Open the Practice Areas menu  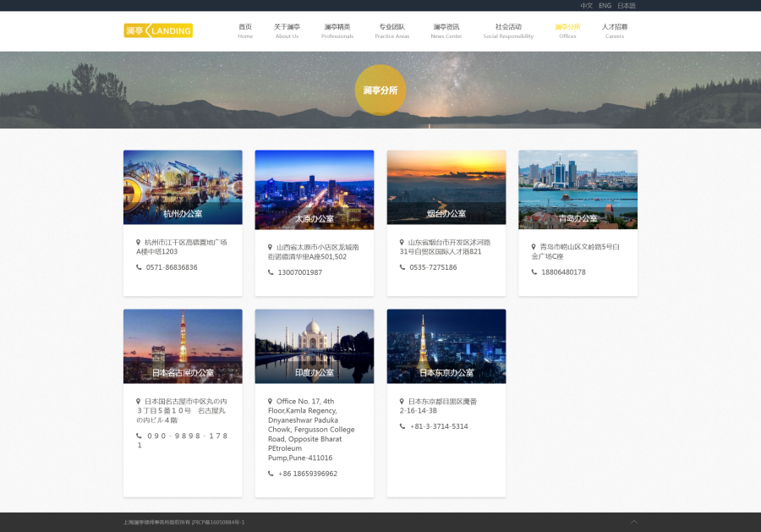point(391,31)
